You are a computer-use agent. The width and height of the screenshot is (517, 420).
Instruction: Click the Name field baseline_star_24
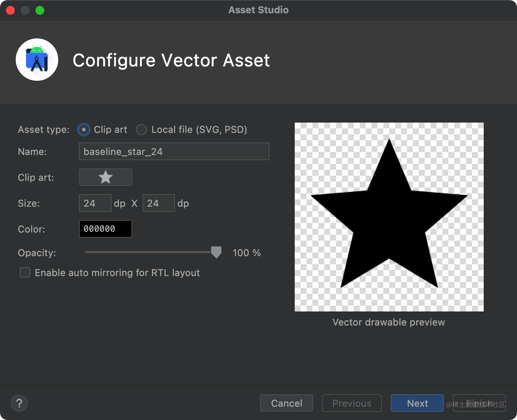(174, 151)
